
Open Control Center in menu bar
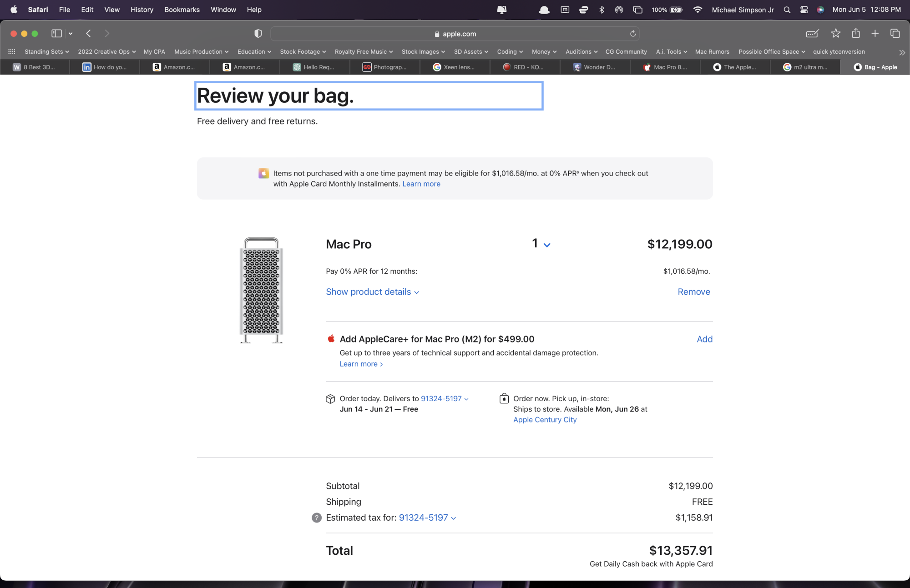[x=804, y=10]
